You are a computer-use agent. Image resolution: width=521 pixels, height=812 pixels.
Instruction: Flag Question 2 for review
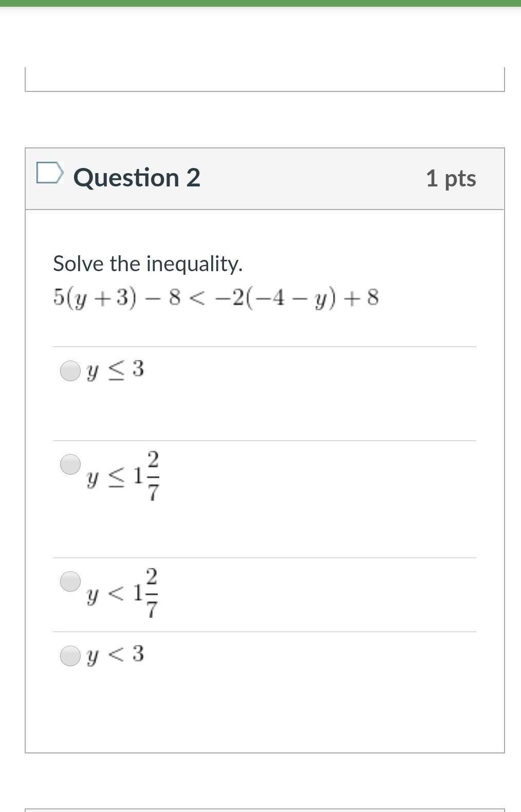coord(50,173)
